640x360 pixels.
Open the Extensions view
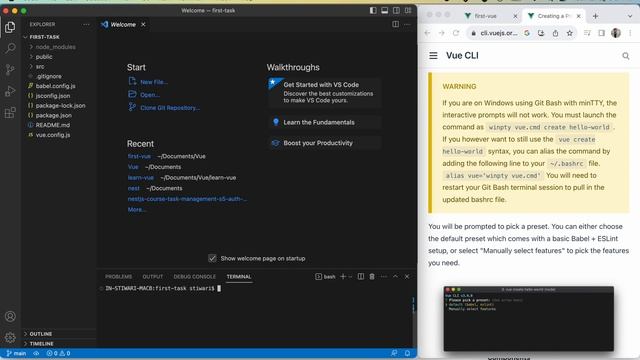tap(10, 112)
